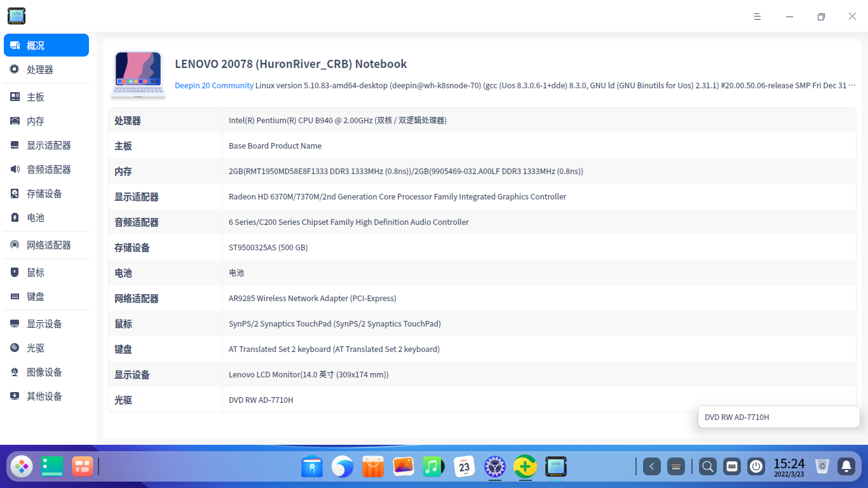The image size is (868, 488).
Task: View 存储设备 storage devices from sidebar
Action: tap(46, 193)
